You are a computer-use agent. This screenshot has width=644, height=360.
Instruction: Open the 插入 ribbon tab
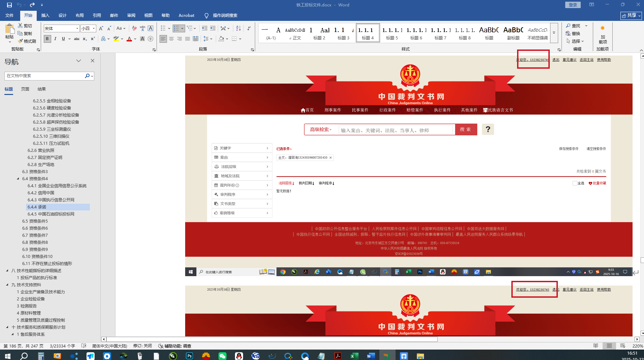click(x=45, y=15)
